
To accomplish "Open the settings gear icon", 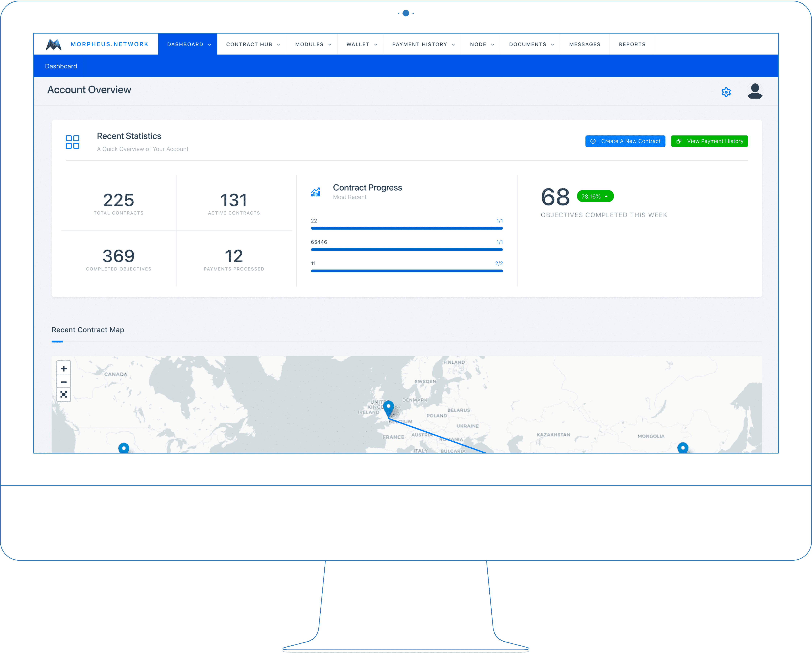I will click(727, 91).
